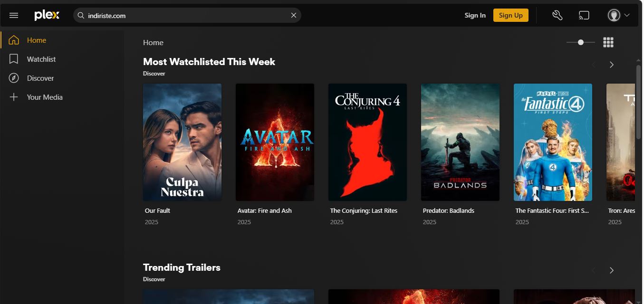Open the Avatar: Fire and Ash poster
This screenshot has height=304, width=644.
click(x=275, y=142)
